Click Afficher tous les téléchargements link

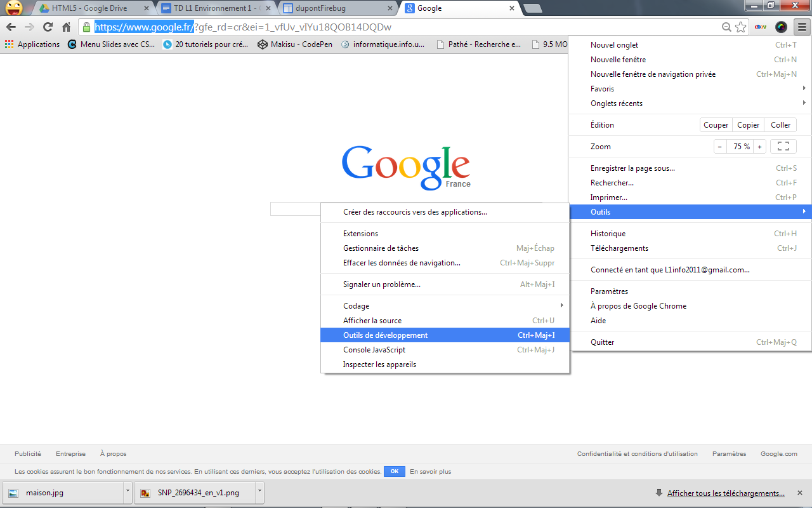[x=726, y=493]
